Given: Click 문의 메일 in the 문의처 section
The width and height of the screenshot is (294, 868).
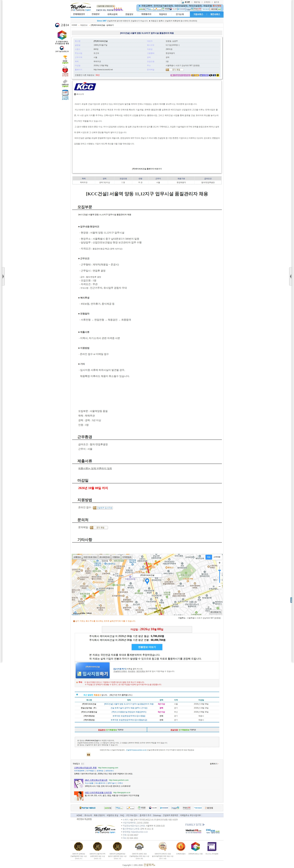Looking at the screenshot, I should point(99,527).
